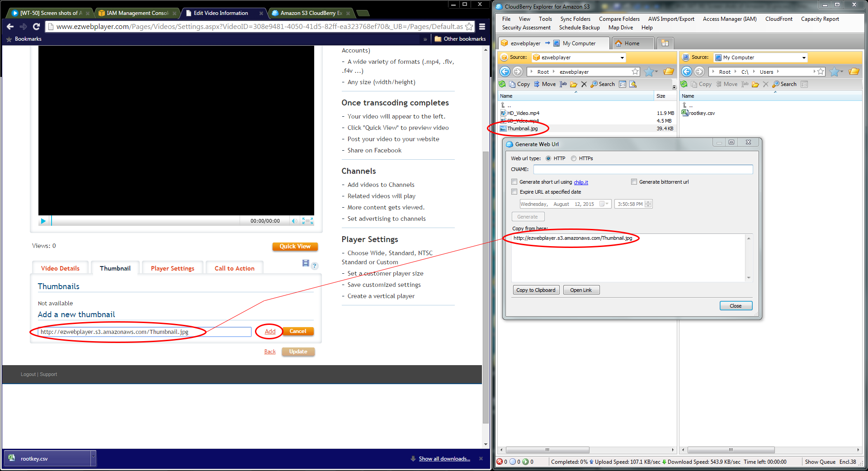Screen dimensions: 868x471
Task: Switch to the IAM Management Console browser tab
Action: pyautogui.click(x=137, y=13)
